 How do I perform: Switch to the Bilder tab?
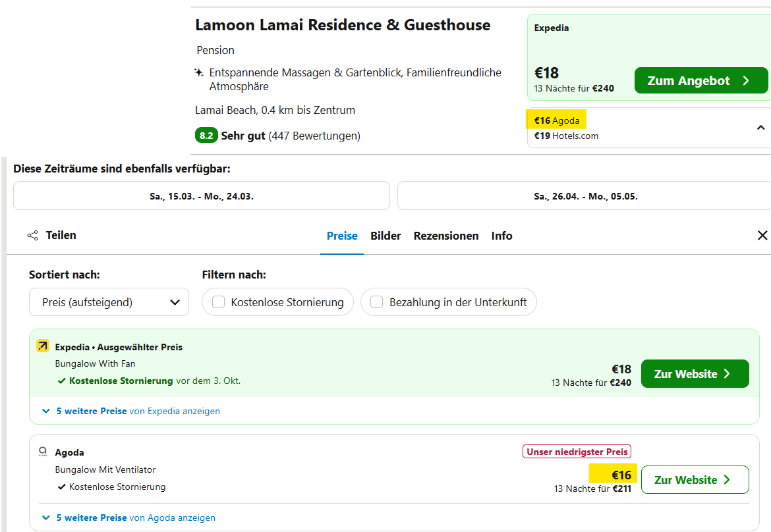pos(385,236)
